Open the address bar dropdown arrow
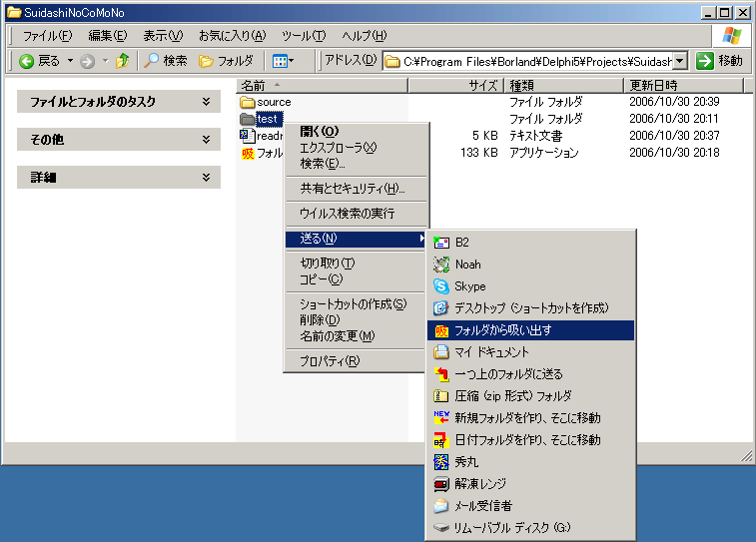This screenshot has height=542, width=756. (679, 61)
